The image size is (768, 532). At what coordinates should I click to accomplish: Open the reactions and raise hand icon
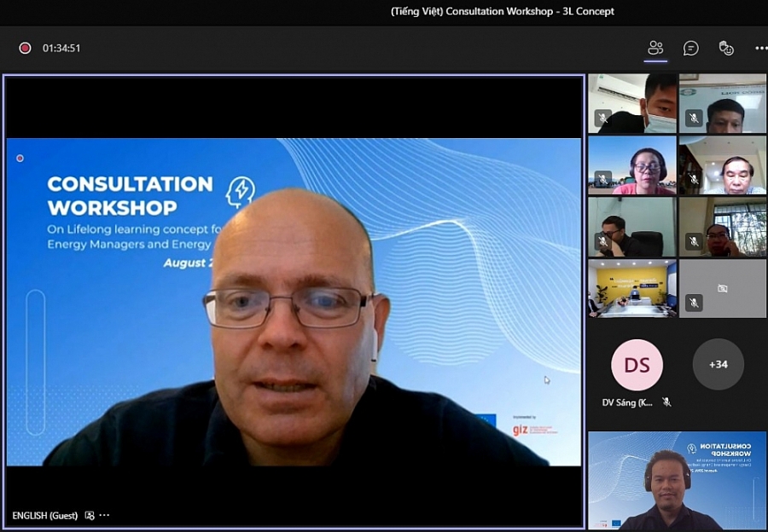(726, 48)
